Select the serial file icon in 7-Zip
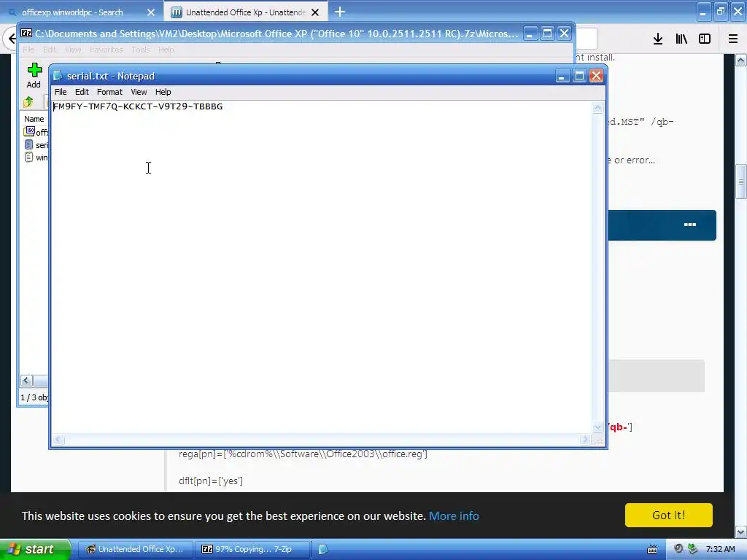The width and height of the screenshot is (747, 560). (29, 145)
